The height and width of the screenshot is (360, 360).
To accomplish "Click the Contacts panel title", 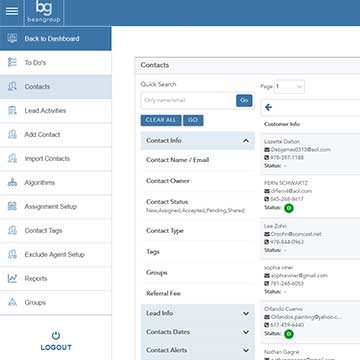I will point(155,65).
